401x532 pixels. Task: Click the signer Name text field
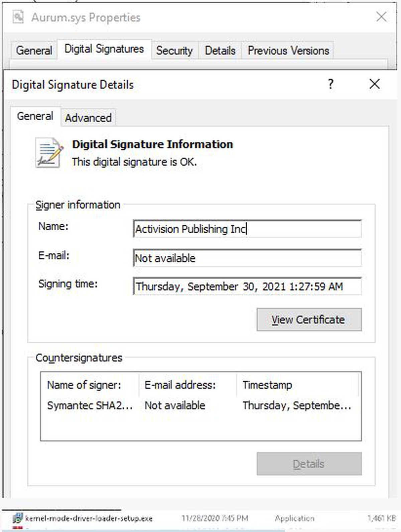(247, 229)
